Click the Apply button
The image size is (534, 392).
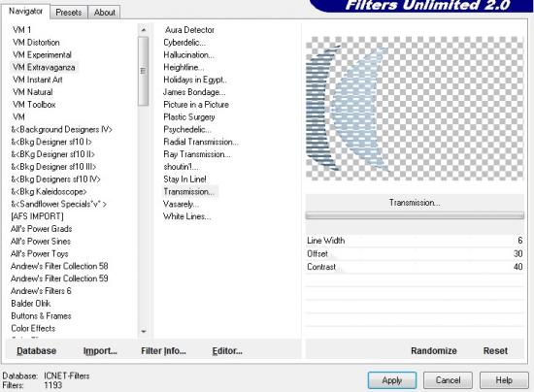point(392,380)
